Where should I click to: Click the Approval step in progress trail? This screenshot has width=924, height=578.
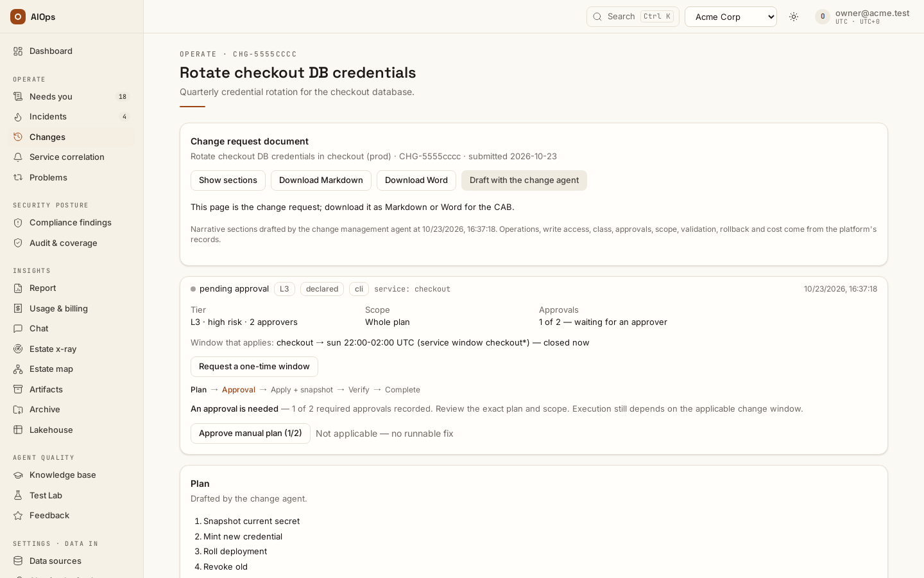[x=239, y=390]
